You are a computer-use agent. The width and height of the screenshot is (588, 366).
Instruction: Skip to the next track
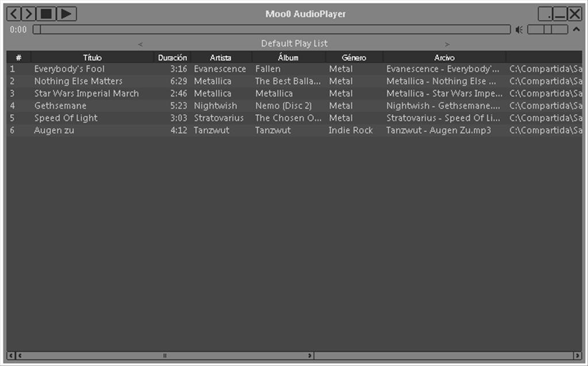tap(28, 14)
